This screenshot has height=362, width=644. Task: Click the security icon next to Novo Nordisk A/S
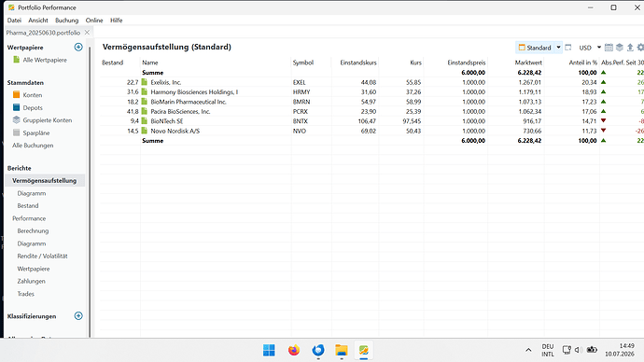click(144, 131)
